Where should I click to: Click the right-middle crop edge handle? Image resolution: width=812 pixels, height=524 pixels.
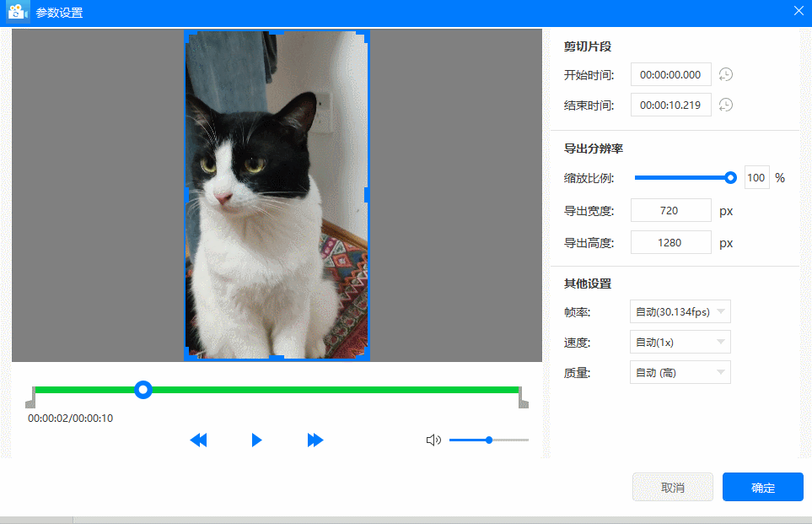click(367, 195)
